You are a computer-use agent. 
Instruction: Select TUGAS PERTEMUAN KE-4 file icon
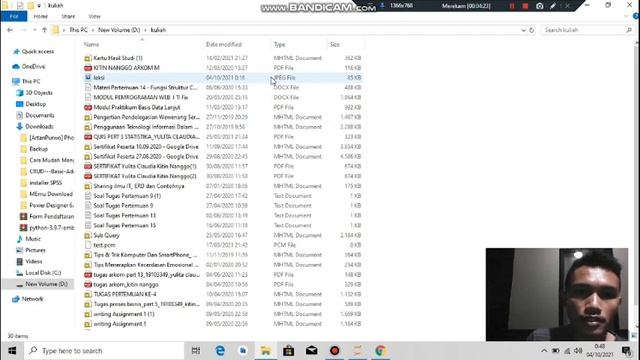pos(88,294)
